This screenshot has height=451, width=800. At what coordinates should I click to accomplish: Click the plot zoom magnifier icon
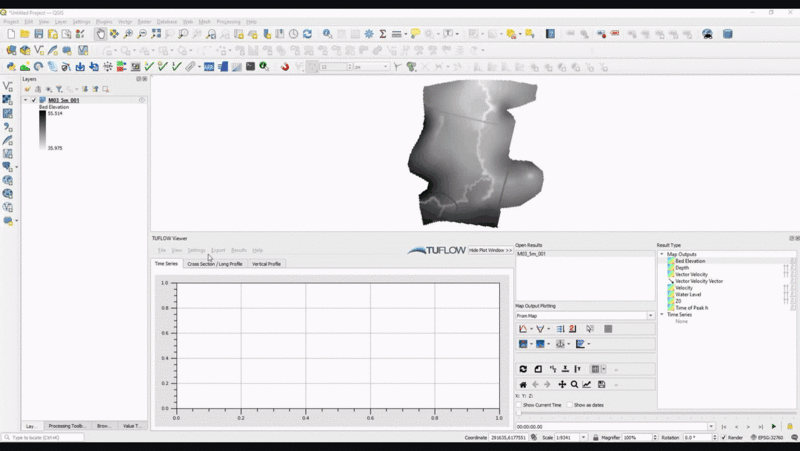pyautogui.click(x=574, y=384)
